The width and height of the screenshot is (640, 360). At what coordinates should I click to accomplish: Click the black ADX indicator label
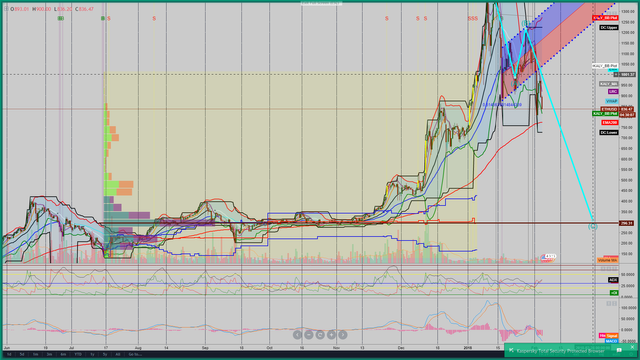(x=613, y=280)
